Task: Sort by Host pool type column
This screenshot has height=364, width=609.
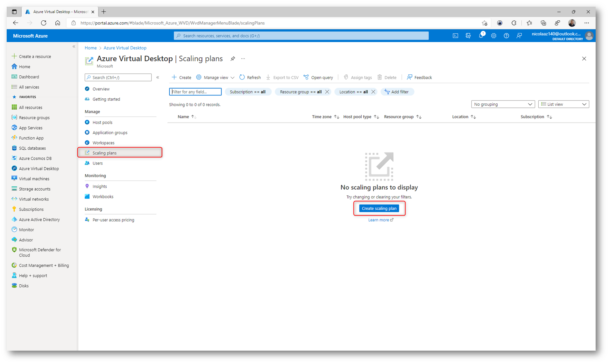Action: [361, 117]
